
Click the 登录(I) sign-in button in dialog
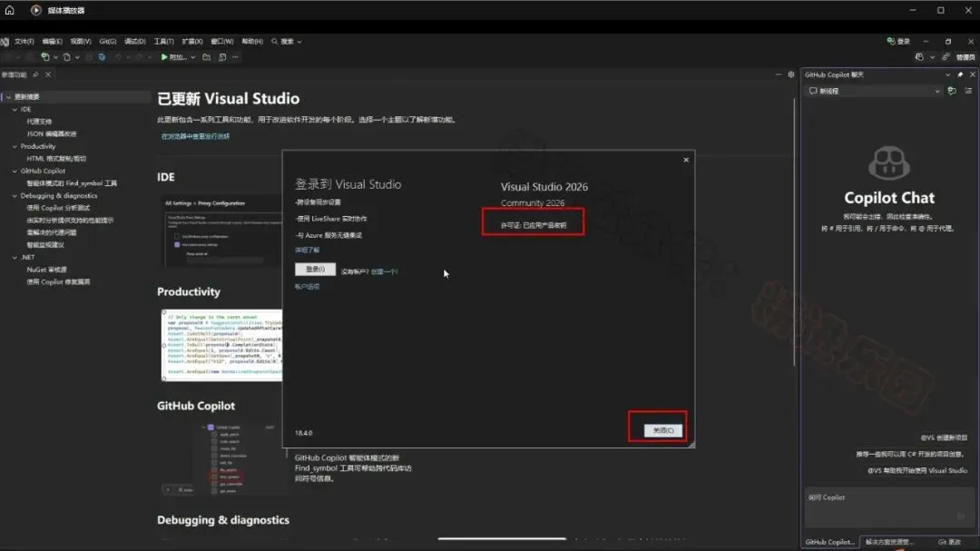[315, 269]
